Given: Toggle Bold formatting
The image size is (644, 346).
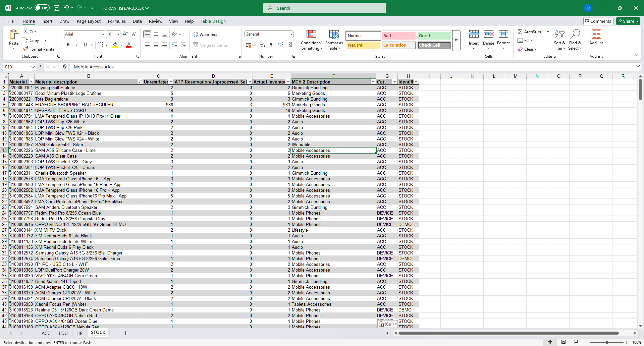Looking at the screenshot, I should pos(68,45).
